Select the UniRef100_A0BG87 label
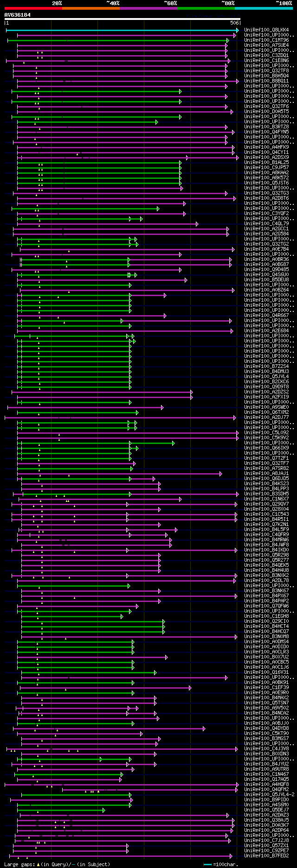 point(266,265)
